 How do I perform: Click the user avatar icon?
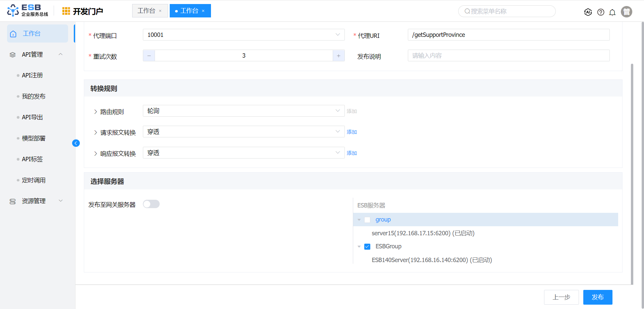(x=626, y=12)
